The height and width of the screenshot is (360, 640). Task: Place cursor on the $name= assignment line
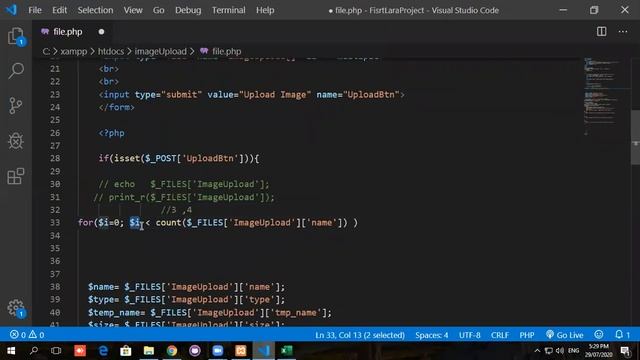(187, 287)
